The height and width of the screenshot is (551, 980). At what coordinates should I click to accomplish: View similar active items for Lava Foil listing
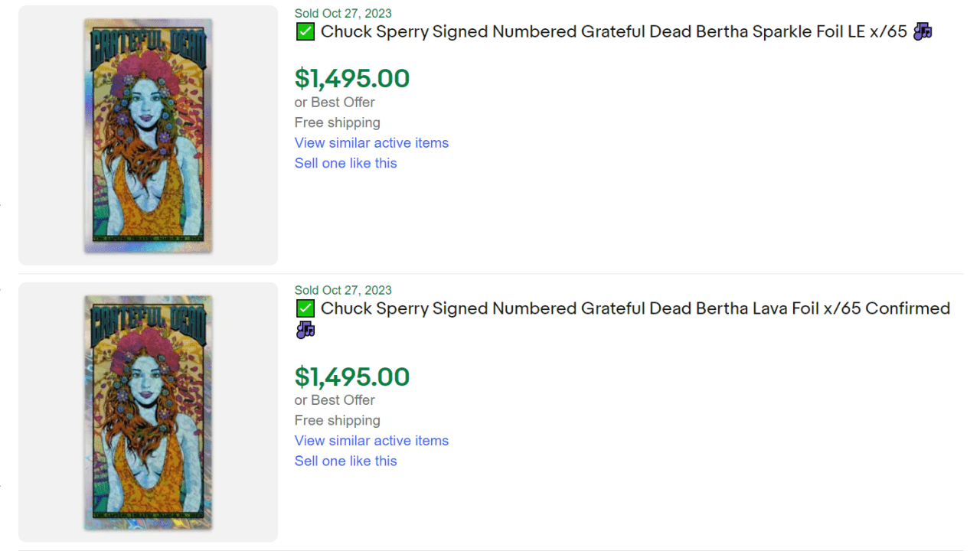(371, 441)
